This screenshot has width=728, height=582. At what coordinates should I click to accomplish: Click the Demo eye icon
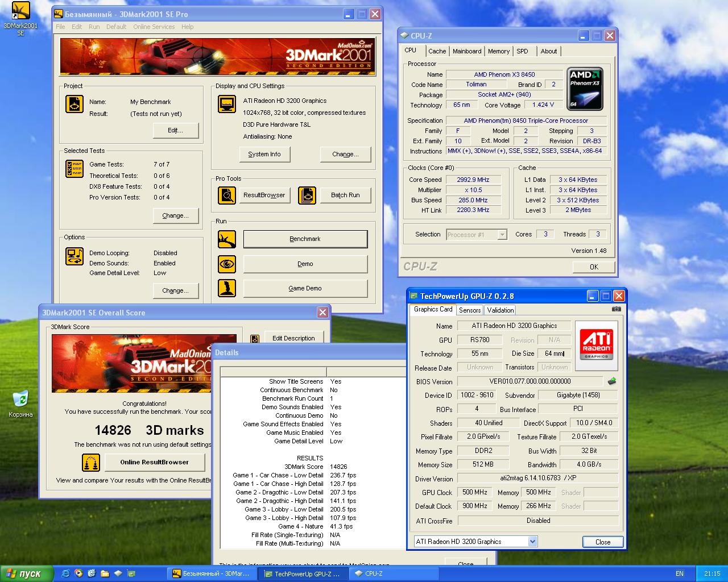(x=227, y=264)
